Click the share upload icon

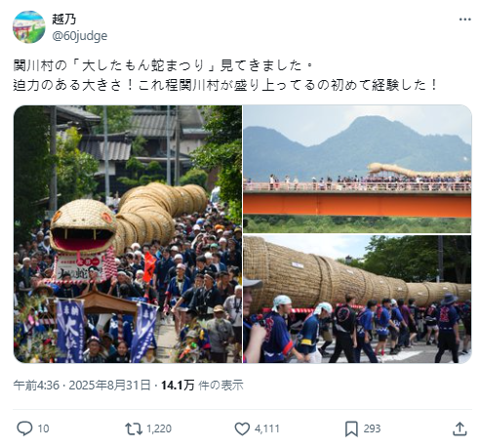(x=460, y=428)
